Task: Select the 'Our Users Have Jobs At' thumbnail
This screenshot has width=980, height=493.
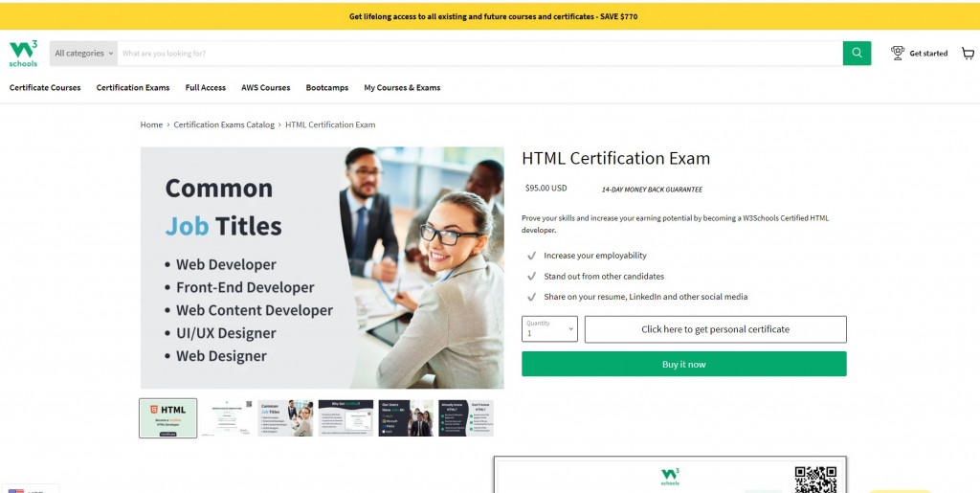Action: pyautogui.click(x=406, y=418)
